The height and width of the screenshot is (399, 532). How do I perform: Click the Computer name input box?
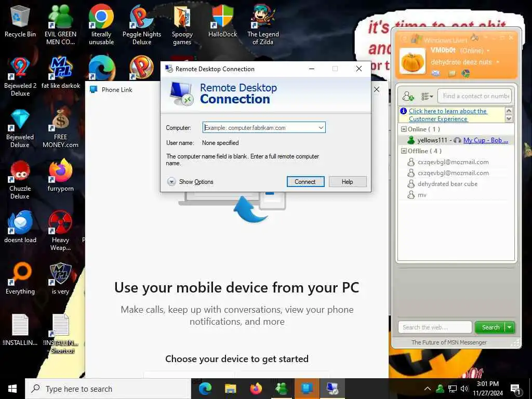click(x=260, y=128)
